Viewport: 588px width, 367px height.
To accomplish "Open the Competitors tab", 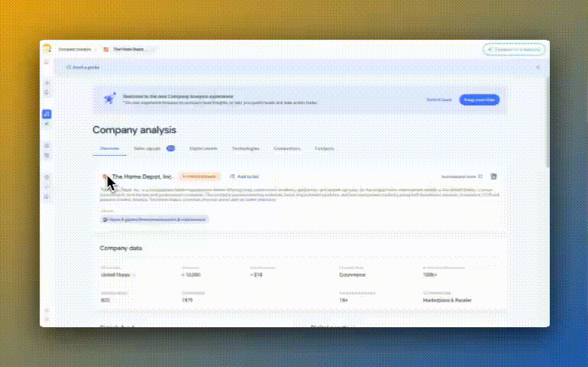I will pyautogui.click(x=287, y=148).
